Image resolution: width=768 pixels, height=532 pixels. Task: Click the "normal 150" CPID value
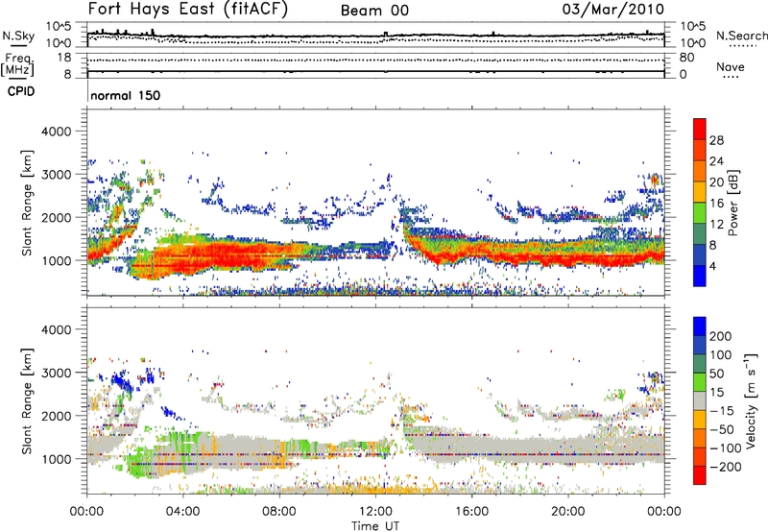pyautogui.click(x=126, y=95)
